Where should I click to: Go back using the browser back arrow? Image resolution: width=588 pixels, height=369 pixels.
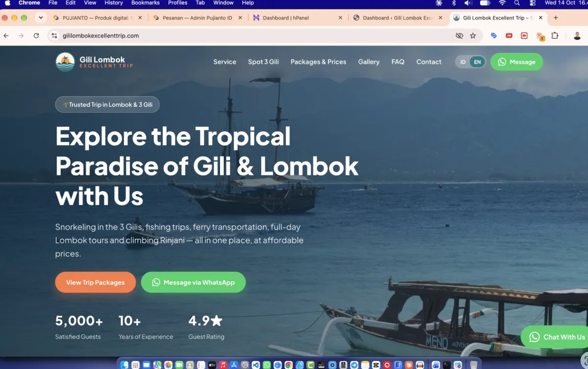click(6, 36)
